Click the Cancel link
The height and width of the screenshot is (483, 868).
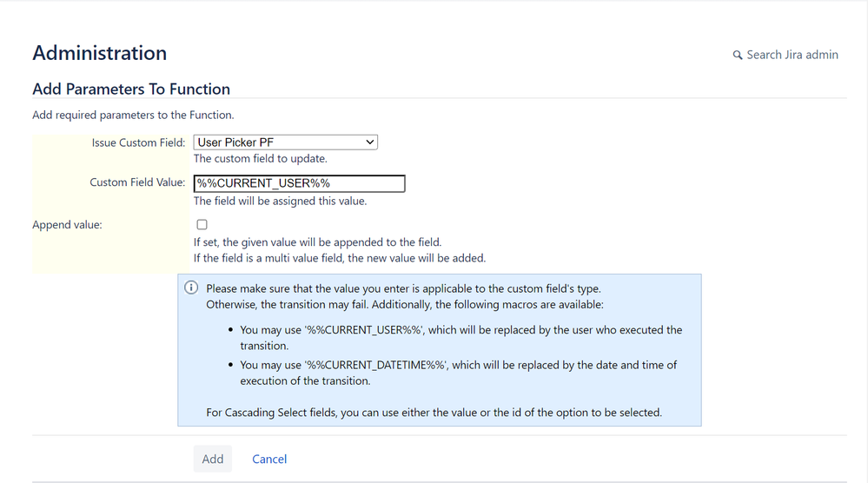(269, 460)
